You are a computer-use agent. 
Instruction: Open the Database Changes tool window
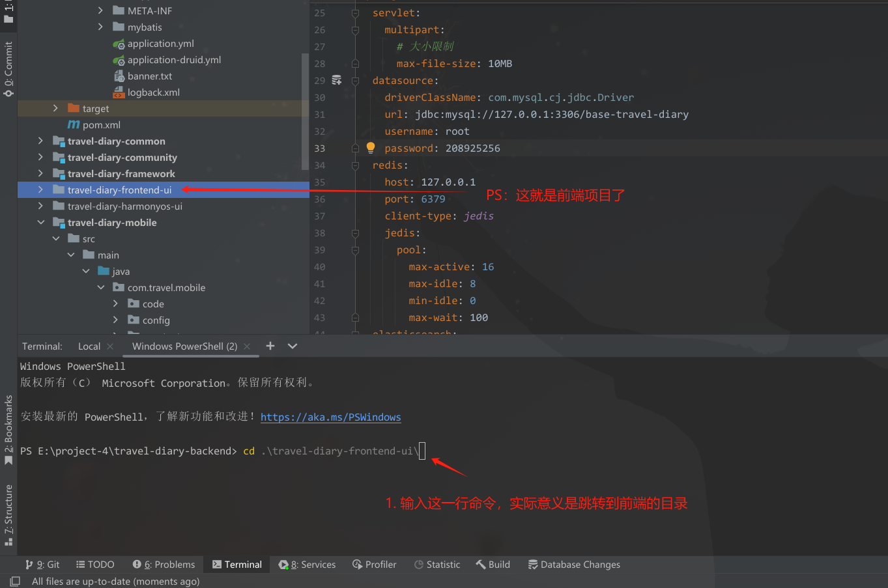[574, 565]
